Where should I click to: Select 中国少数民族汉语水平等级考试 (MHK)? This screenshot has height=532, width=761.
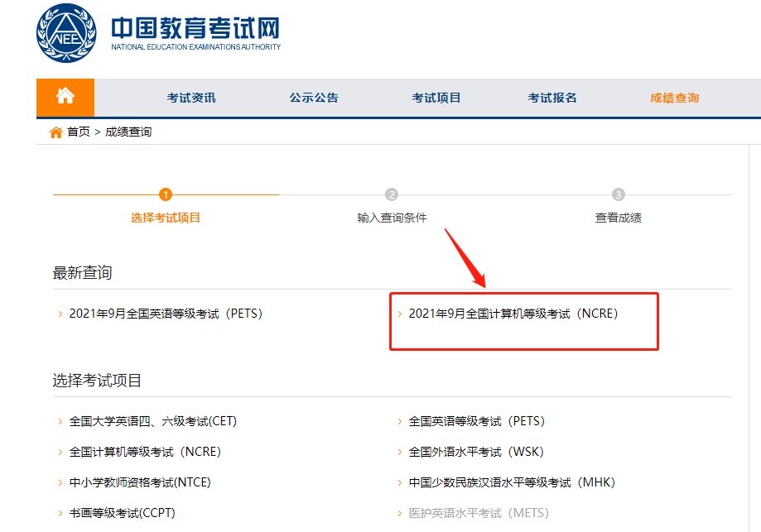point(512,482)
